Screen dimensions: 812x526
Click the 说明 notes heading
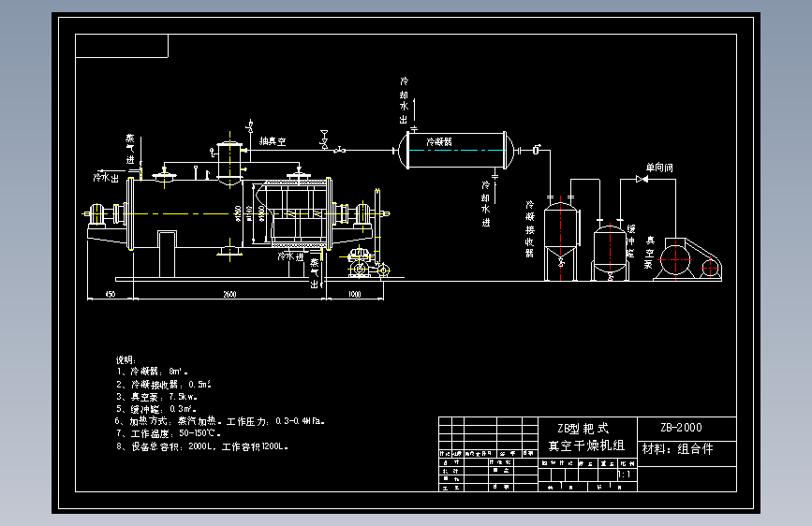pyautogui.click(x=125, y=359)
